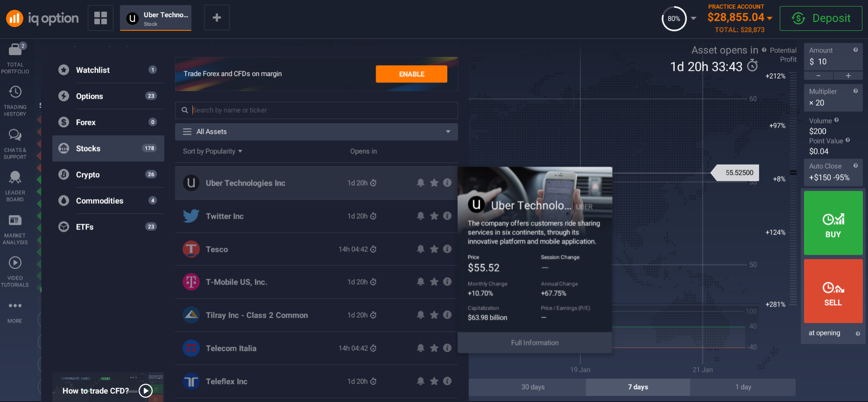
Task: Click the grid layout icon in the top bar
Action: point(100,18)
